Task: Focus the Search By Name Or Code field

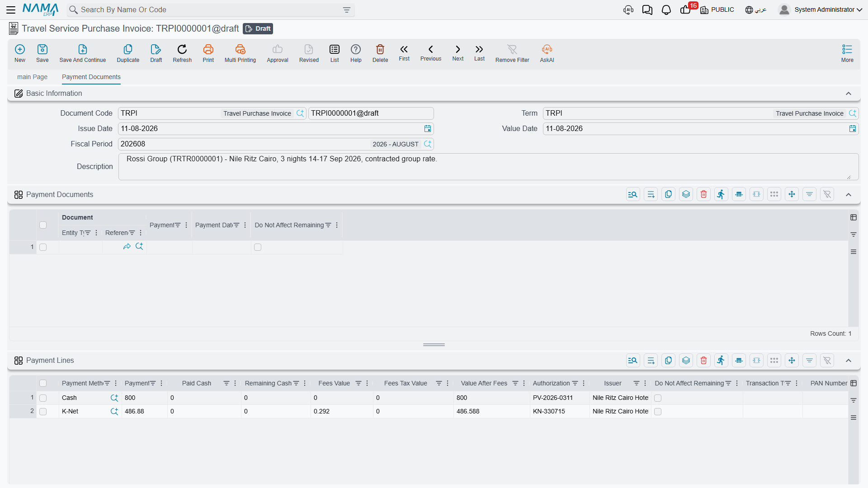Action: coord(210,9)
